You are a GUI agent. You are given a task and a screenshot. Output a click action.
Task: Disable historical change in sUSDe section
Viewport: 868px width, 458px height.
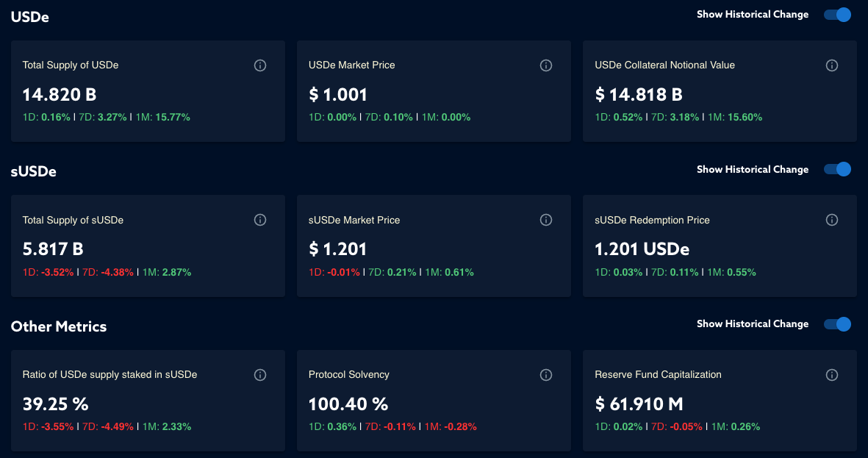coord(837,169)
